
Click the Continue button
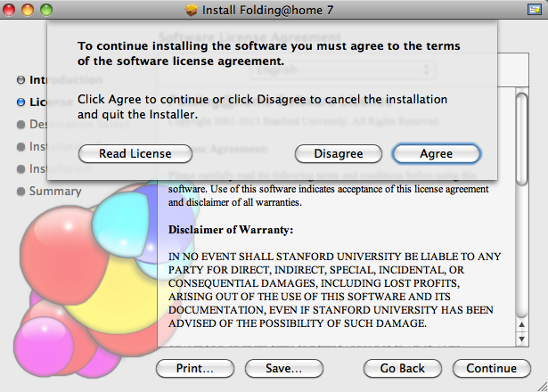(491, 368)
